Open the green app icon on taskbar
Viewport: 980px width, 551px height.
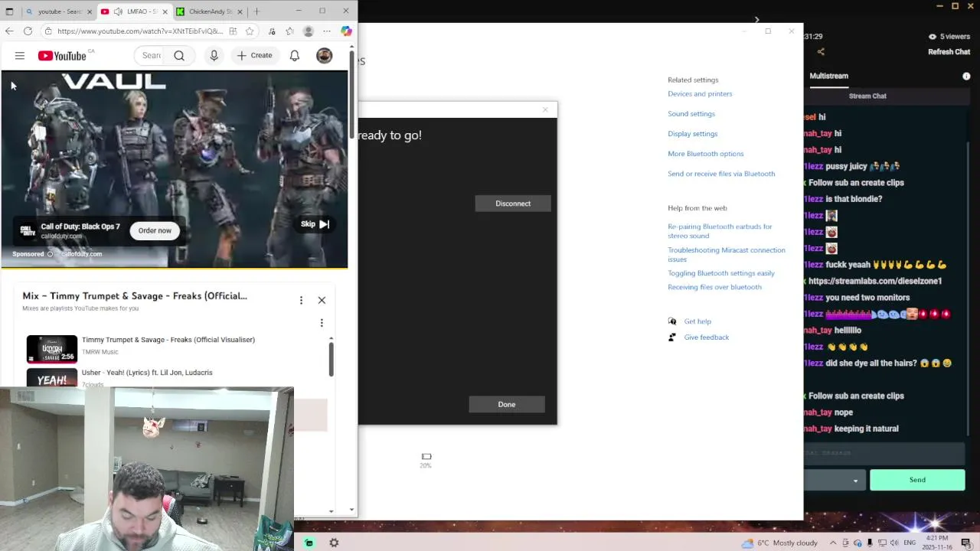click(x=309, y=543)
